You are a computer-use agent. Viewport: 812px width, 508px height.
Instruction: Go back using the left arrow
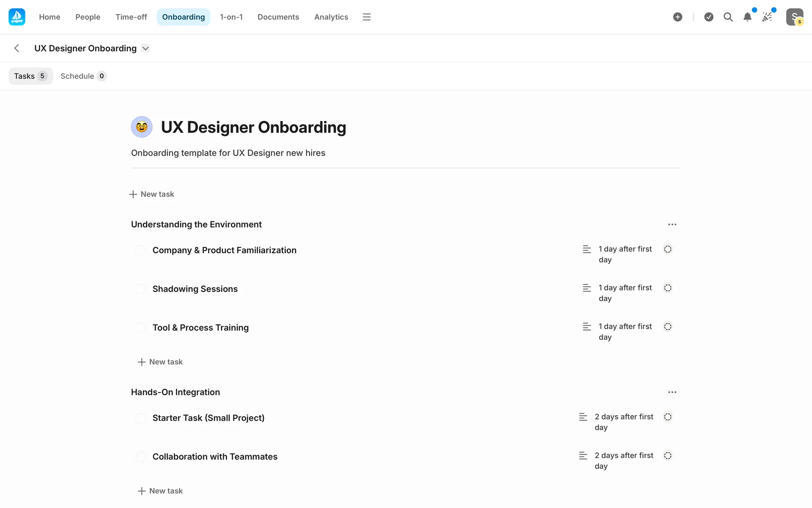click(x=17, y=48)
